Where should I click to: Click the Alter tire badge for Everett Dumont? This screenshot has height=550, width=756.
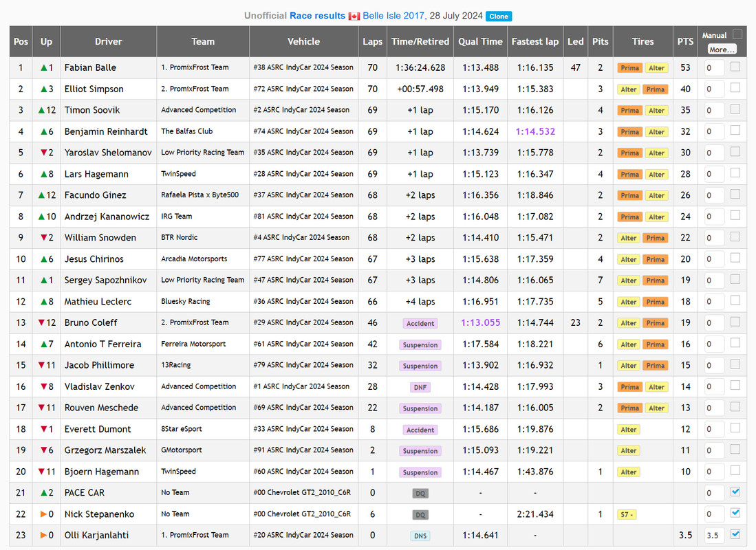pos(629,430)
